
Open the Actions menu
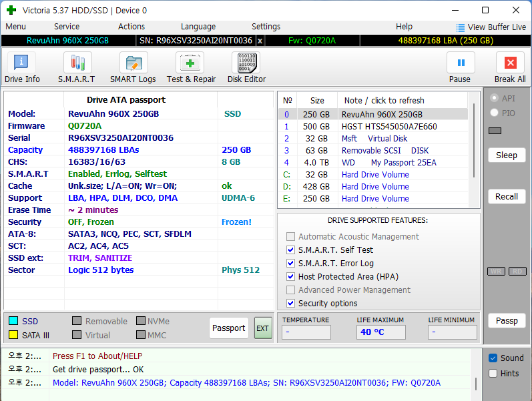click(x=131, y=27)
